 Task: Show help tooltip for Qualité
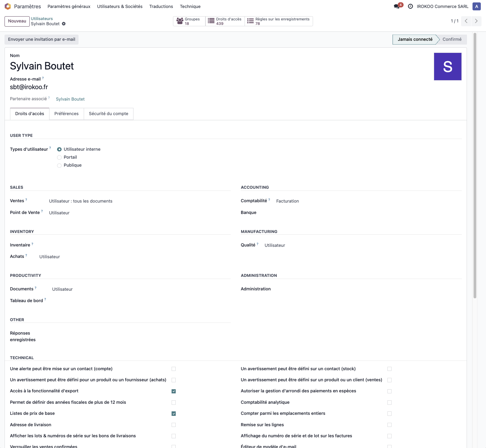click(258, 244)
